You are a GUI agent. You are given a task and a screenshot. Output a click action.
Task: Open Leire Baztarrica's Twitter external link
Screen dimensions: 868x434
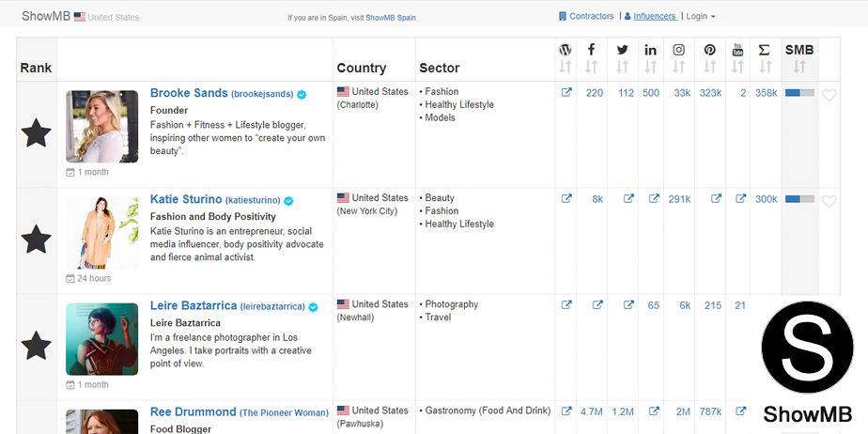(628, 305)
